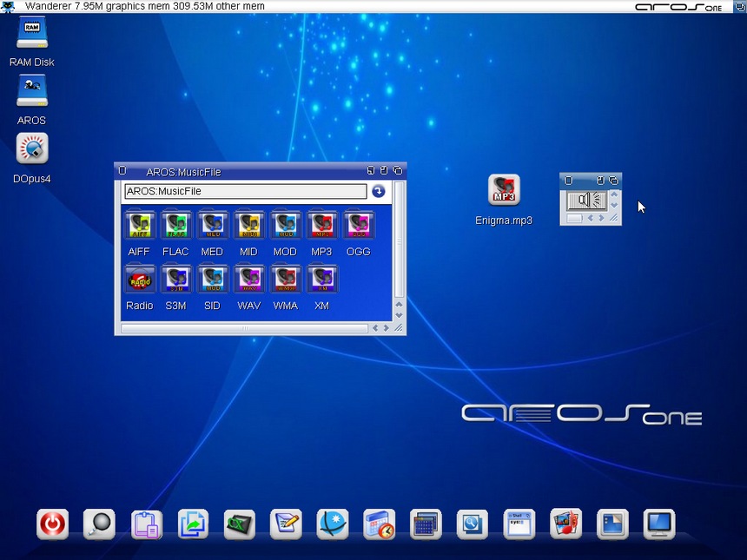The image size is (747, 560).
Task: Select the Radio folder icon
Action: pyautogui.click(x=139, y=280)
